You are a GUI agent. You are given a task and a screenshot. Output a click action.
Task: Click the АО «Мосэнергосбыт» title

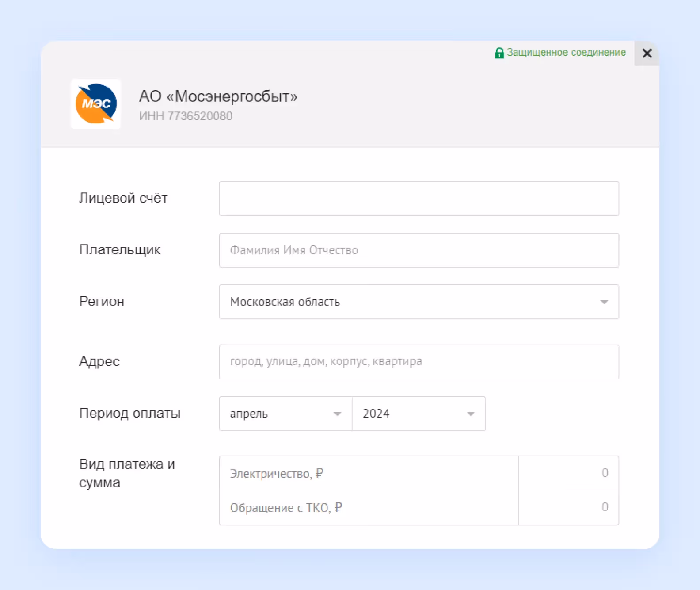[218, 96]
